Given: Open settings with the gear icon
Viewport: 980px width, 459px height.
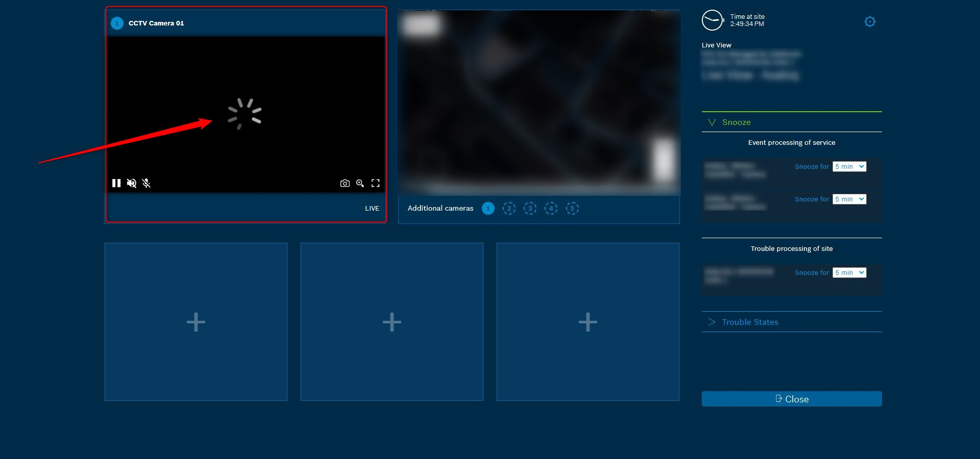Looking at the screenshot, I should [x=870, y=21].
